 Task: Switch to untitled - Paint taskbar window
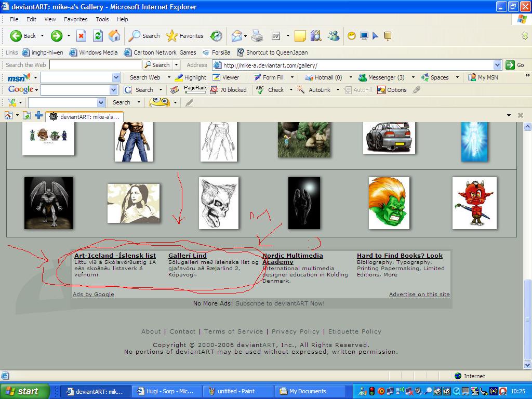click(x=238, y=391)
